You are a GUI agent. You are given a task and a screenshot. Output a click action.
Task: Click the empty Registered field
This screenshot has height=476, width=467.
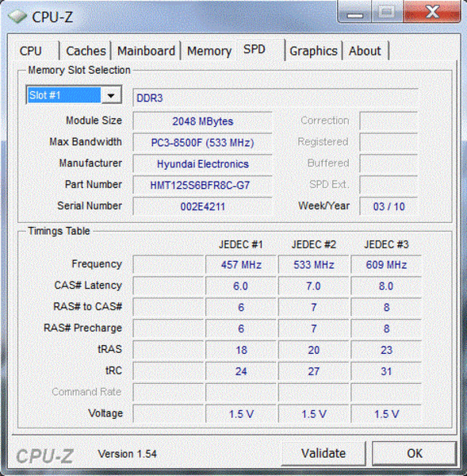389,142
